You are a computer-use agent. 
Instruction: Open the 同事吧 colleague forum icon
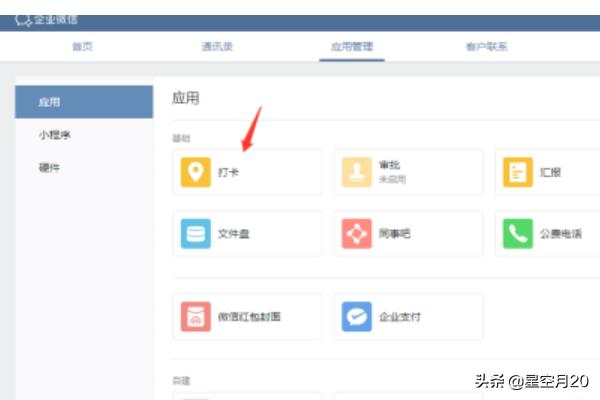(356, 233)
